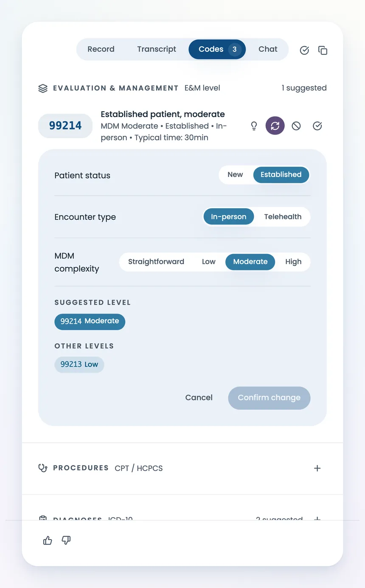Click the stethoscope Procedures icon
This screenshot has width=365, height=588.
click(43, 468)
